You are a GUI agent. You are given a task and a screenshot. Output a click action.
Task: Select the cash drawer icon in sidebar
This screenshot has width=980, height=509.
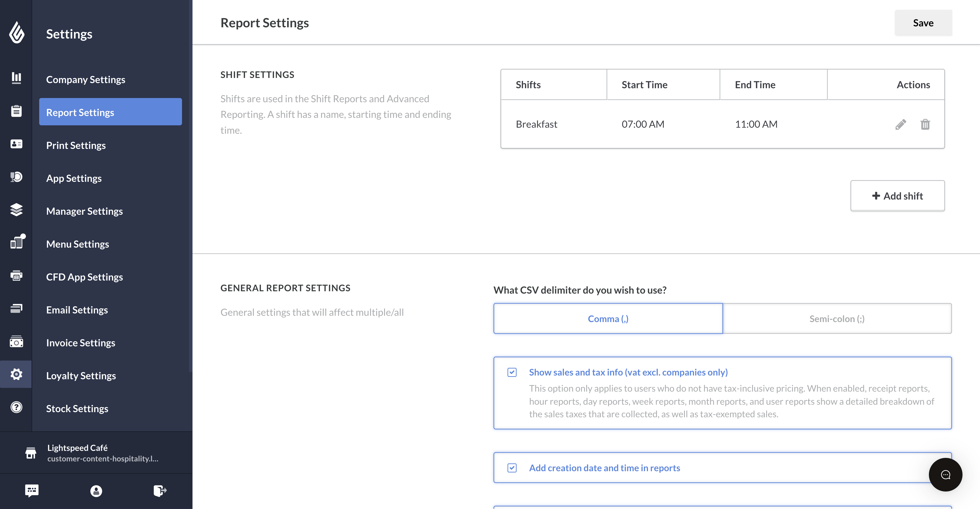[16, 341]
